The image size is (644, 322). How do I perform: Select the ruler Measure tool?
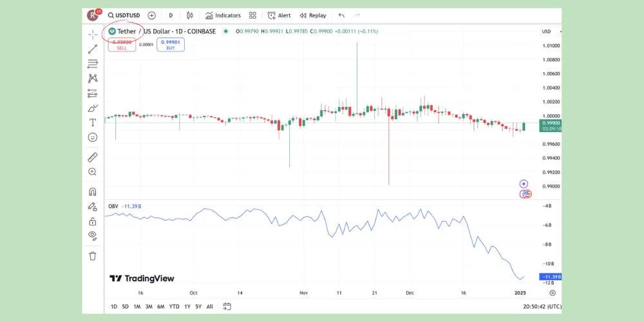click(x=93, y=156)
